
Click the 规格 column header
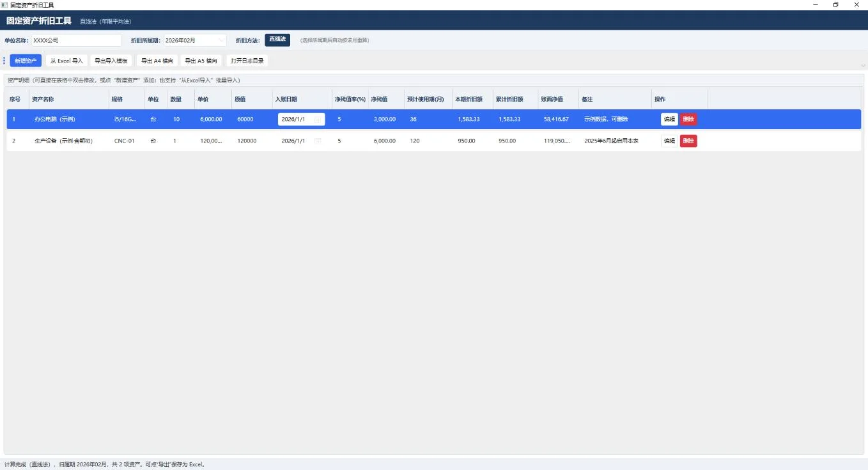(127, 99)
